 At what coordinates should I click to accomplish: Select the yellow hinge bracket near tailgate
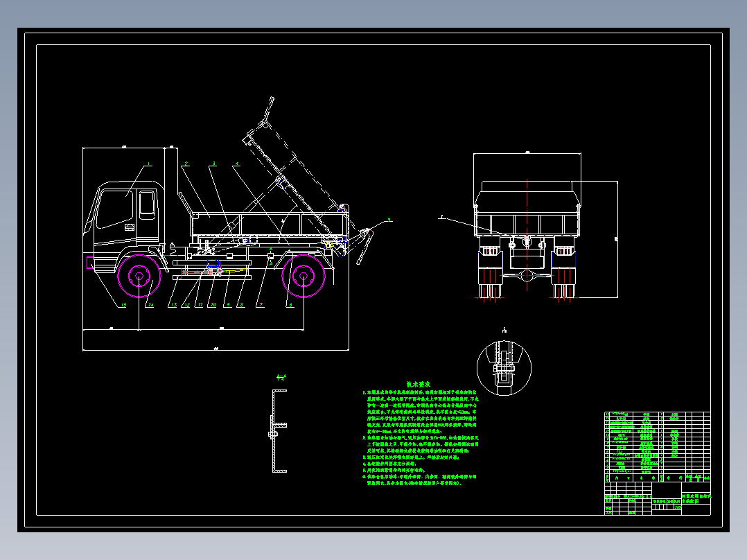328,245
